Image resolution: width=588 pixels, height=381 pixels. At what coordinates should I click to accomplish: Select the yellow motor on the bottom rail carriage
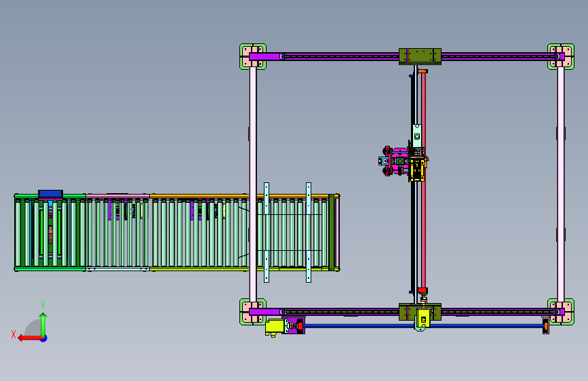pyautogui.click(x=423, y=319)
